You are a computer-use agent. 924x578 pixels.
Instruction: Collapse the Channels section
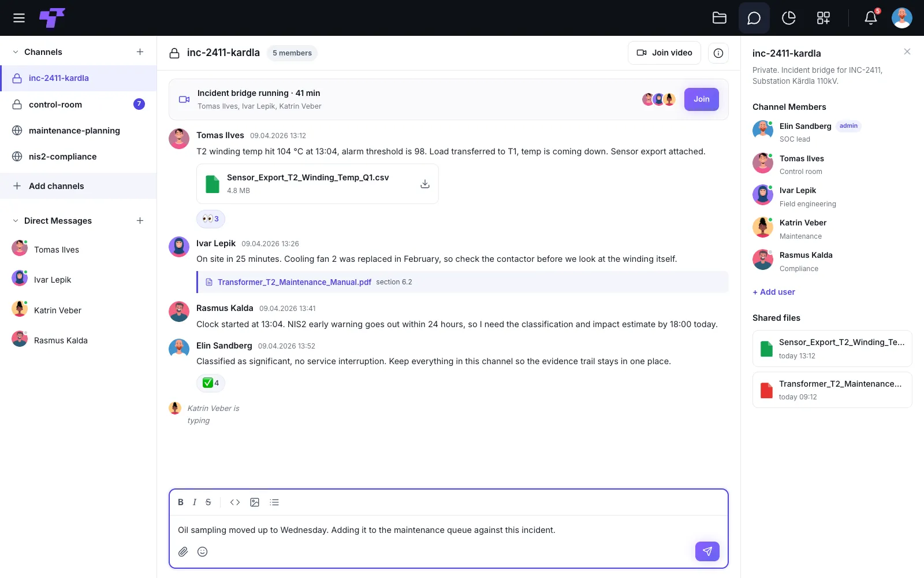16,52
